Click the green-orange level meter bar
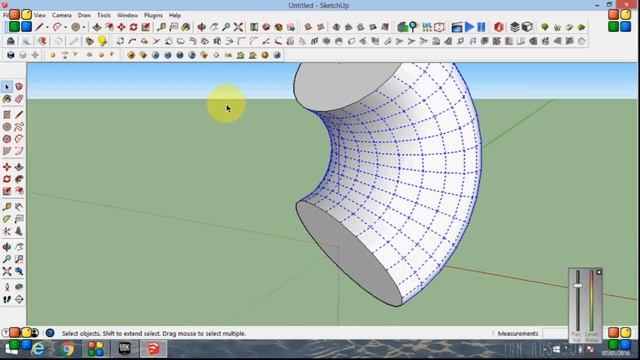 [x=591, y=301]
